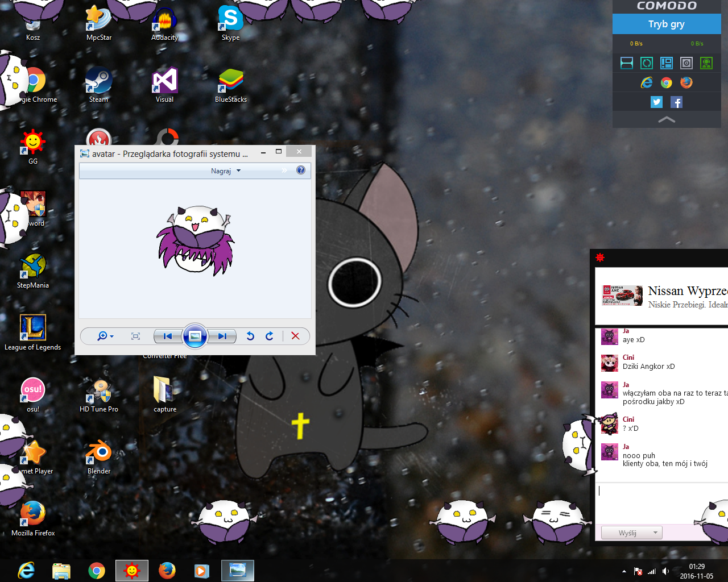Viewport: 728px width, 582px height.
Task: Open the capture folder on the desktop
Action: [x=165, y=394]
